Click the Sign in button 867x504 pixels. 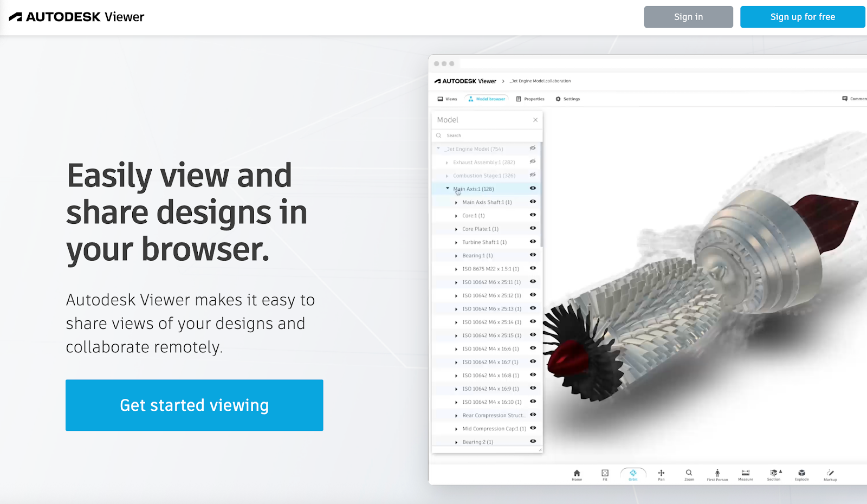[x=688, y=17]
